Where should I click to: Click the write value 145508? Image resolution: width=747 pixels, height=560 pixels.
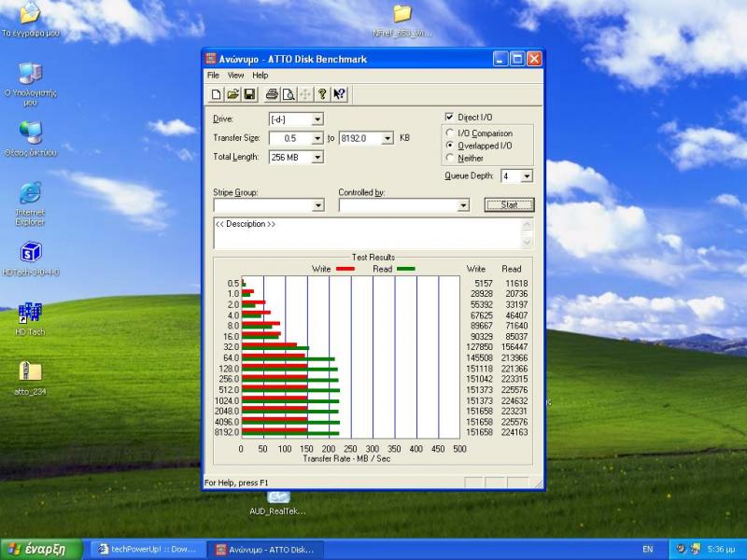tap(480, 357)
